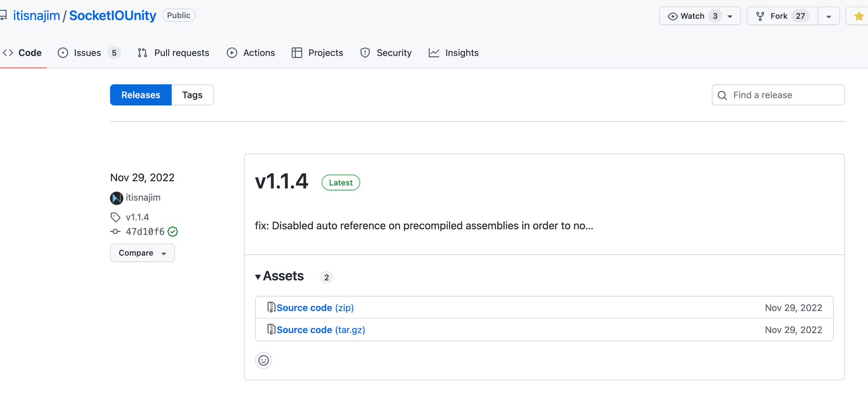The image size is (868, 394).
Task: Open commit 47d10f6
Action: [x=145, y=232]
